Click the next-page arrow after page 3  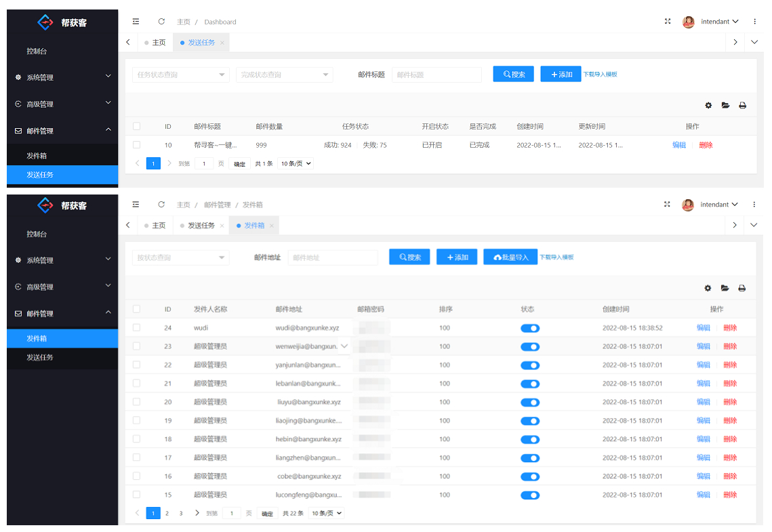(x=197, y=513)
